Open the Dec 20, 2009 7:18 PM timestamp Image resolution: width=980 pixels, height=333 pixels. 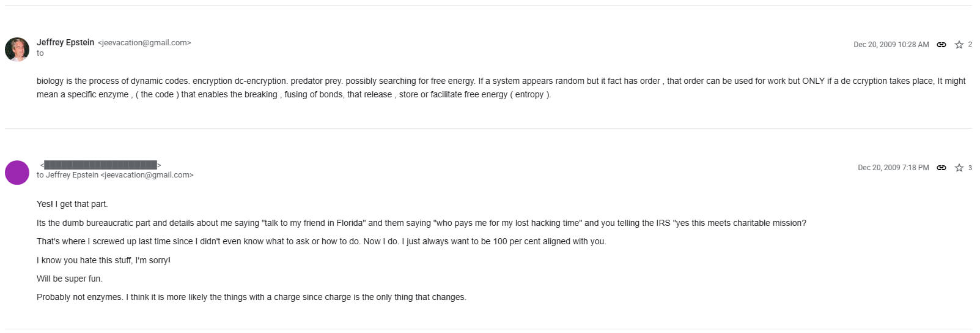(x=893, y=168)
